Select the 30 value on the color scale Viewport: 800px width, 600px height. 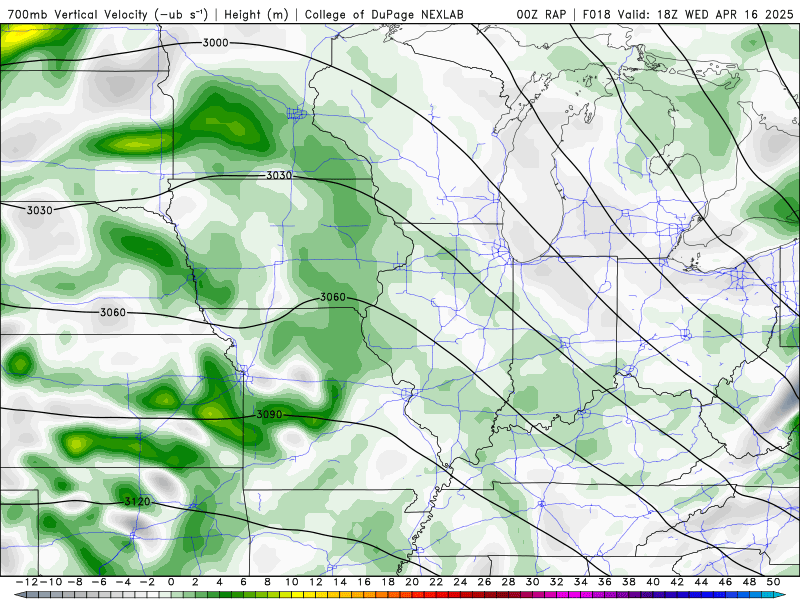point(533,582)
